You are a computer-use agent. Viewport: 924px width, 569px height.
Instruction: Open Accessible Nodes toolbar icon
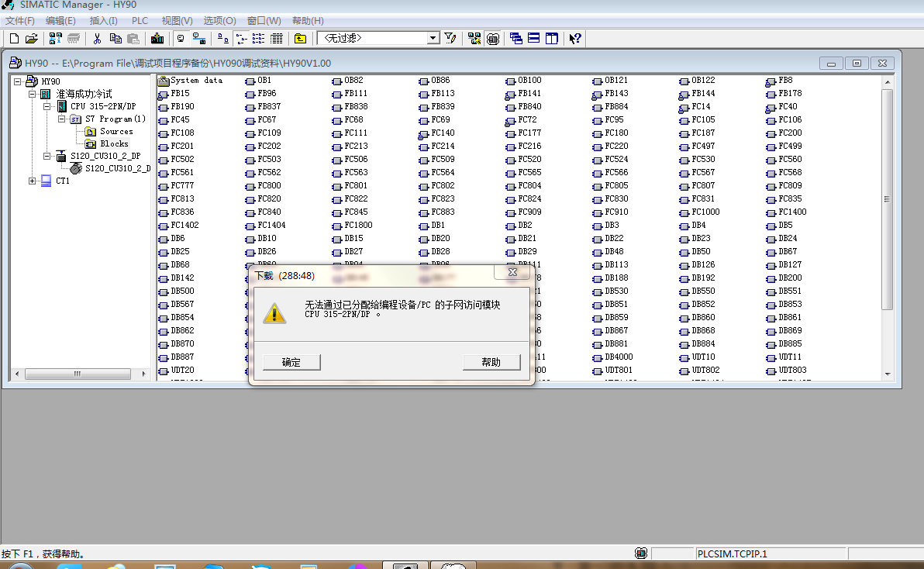[x=55, y=38]
